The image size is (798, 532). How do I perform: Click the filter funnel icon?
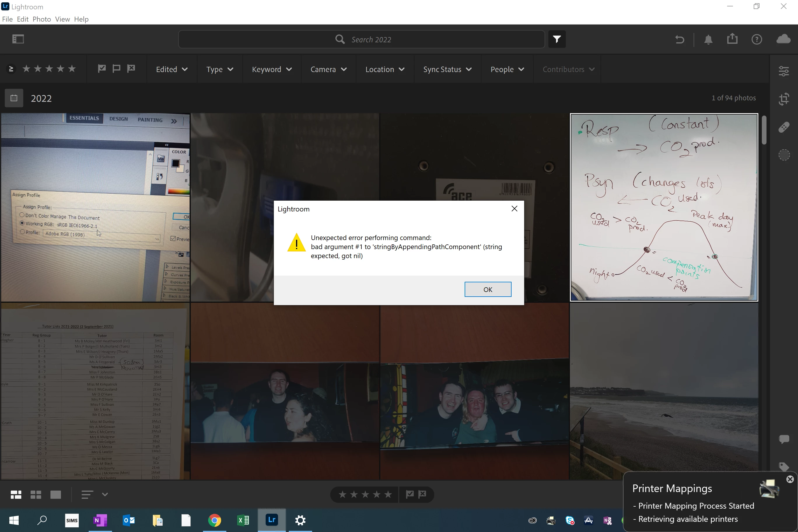(557, 39)
